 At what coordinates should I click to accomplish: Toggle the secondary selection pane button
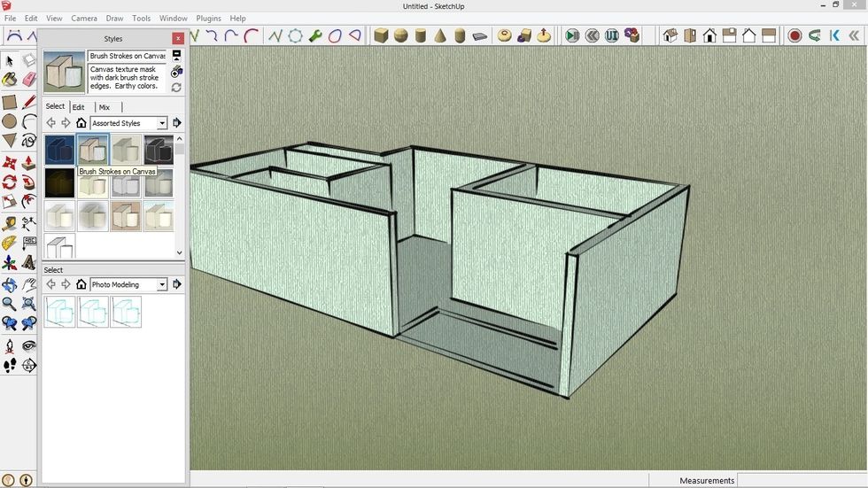click(176, 55)
